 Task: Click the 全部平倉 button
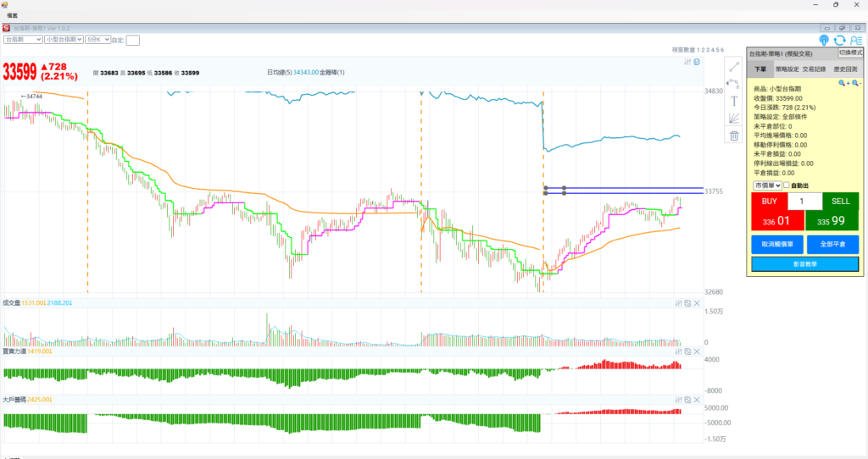pos(832,244)
